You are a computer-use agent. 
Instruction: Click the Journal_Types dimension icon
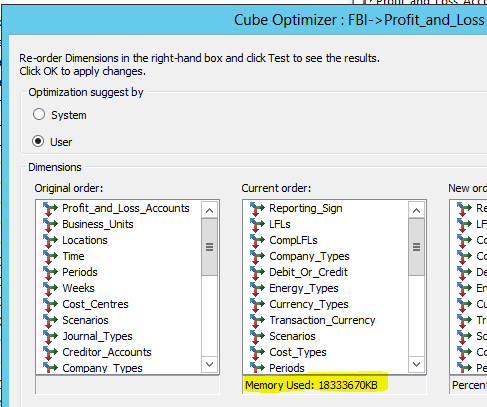point(50,337)
